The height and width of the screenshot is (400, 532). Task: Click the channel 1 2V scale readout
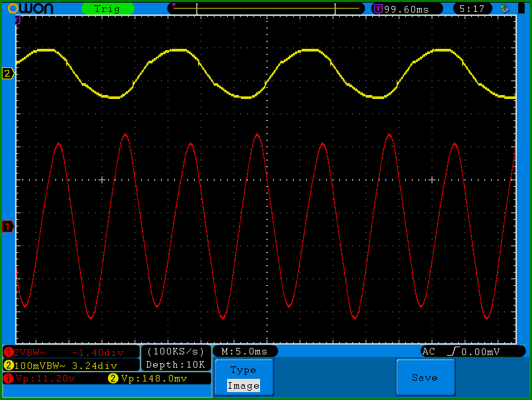(30, 352)
